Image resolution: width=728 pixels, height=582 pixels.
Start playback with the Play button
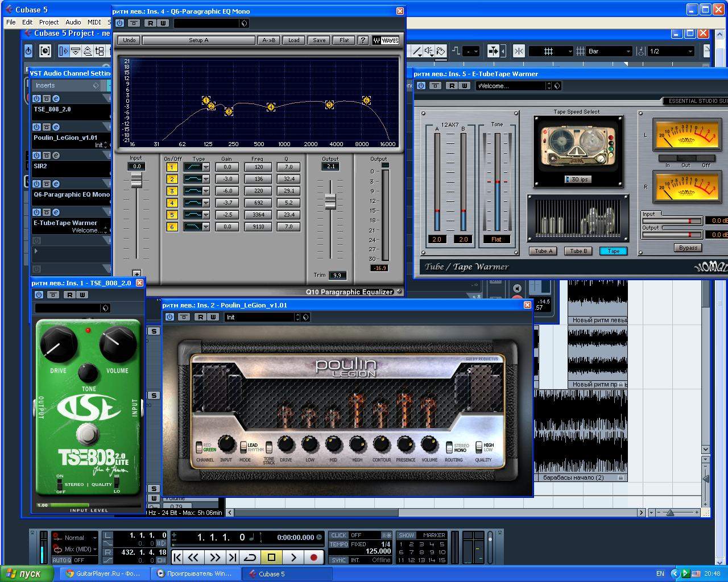pyautogui.click(x=293, y=558)
